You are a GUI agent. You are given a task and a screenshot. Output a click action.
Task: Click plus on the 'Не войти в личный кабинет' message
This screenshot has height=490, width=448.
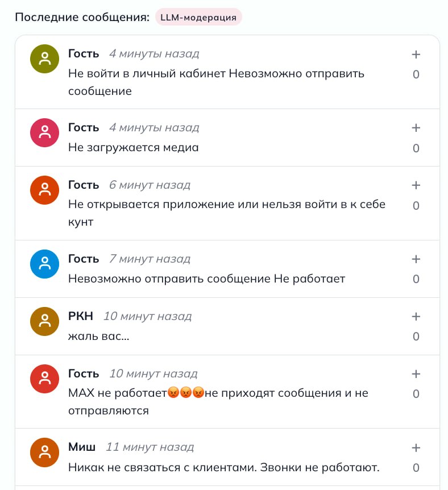click(416, 55)
